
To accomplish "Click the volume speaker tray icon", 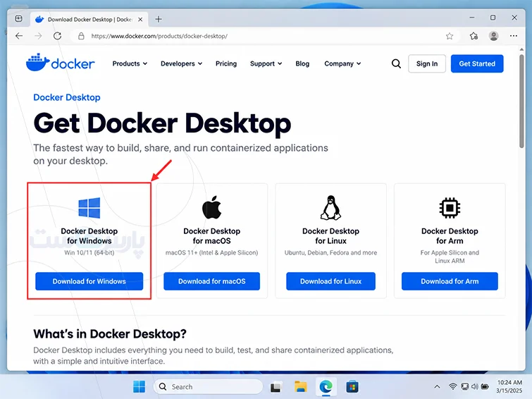I will tap(475, 386).
